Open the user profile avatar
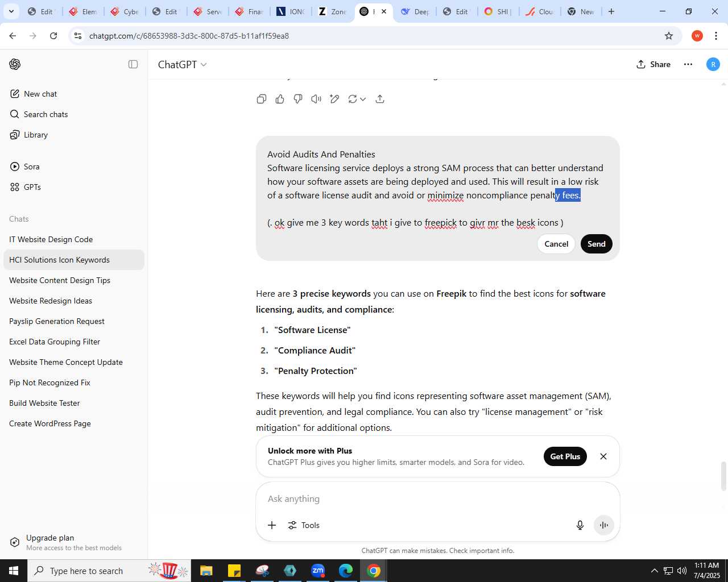Viewport: 728px width, 582px height. (713, 64)
